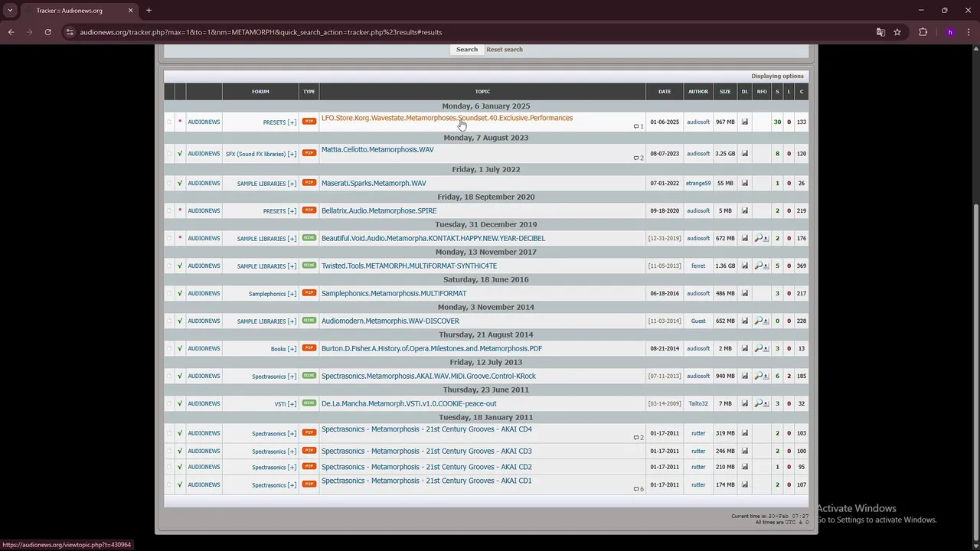Download icon for Maserati.Sparks.Metamorph.WAV
980x551 pixels.
pos(744,183)
